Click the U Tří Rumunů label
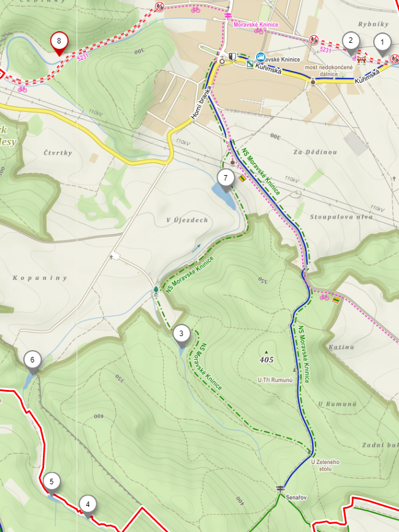Image resolution: width=399 pixels, height=532 pixels. coord(275,380)
